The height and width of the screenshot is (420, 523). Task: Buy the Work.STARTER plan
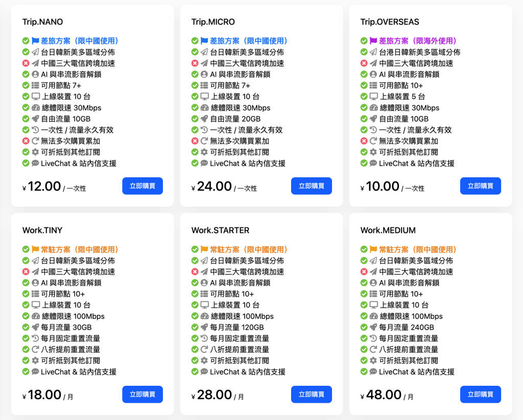click(311, 394)
